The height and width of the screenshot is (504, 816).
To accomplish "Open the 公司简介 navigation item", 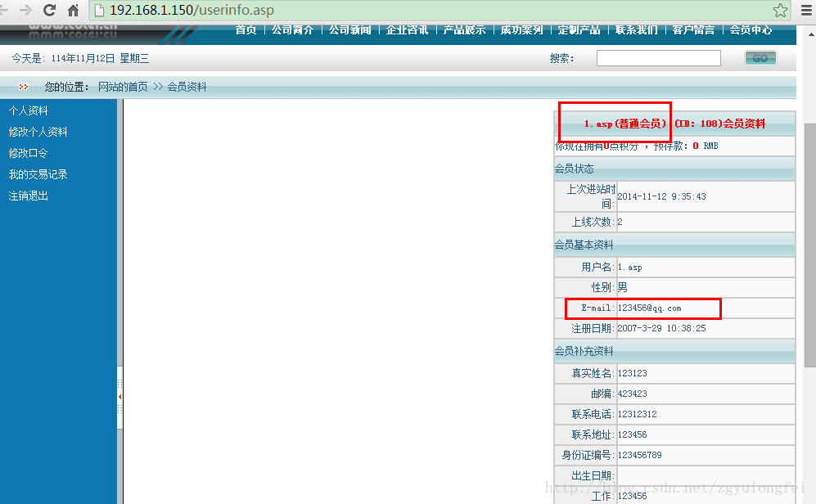I will [x=292, y=29].
